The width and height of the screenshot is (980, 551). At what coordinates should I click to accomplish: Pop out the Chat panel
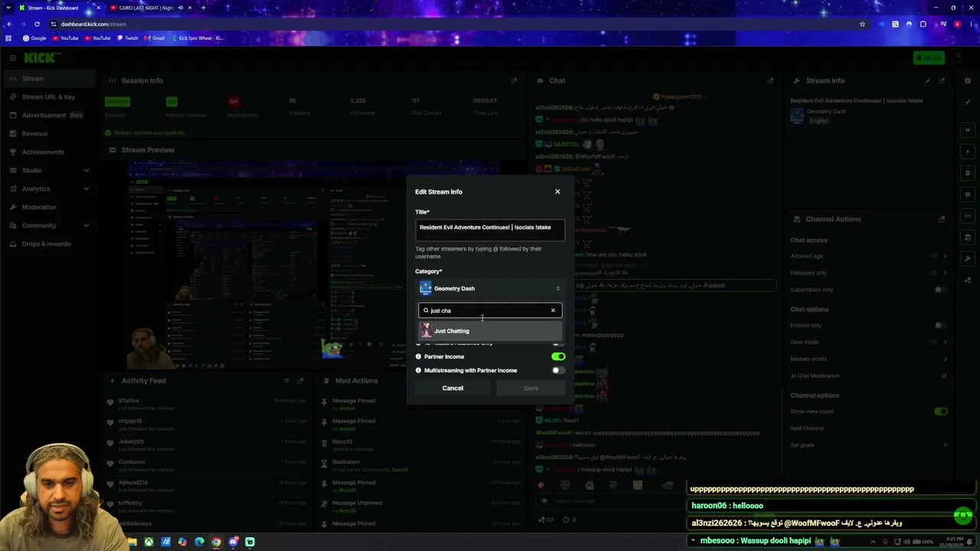[x=771, y=80]
